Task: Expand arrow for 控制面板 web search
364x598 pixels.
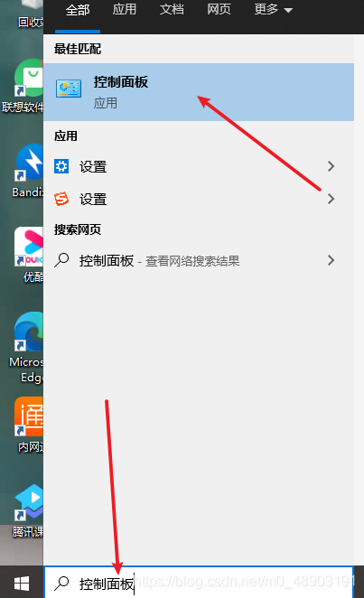Action: click(331, 260)
